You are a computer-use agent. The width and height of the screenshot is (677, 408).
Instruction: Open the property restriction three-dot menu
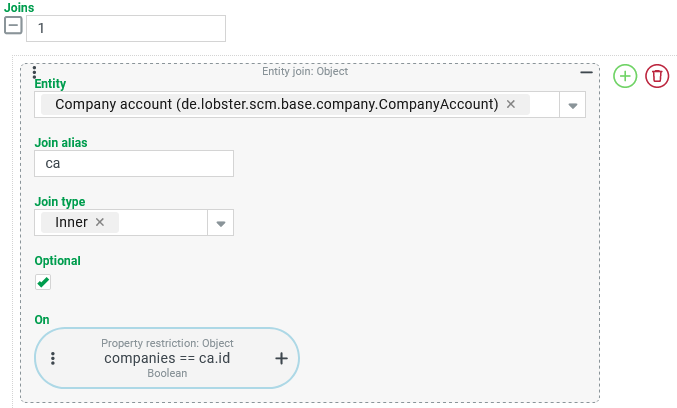point(53,358)
